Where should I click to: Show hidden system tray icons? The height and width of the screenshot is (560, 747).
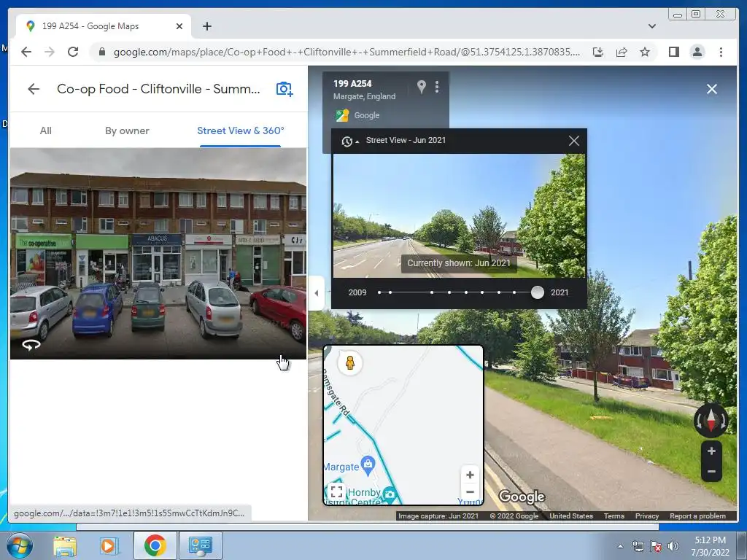[620, 546]
